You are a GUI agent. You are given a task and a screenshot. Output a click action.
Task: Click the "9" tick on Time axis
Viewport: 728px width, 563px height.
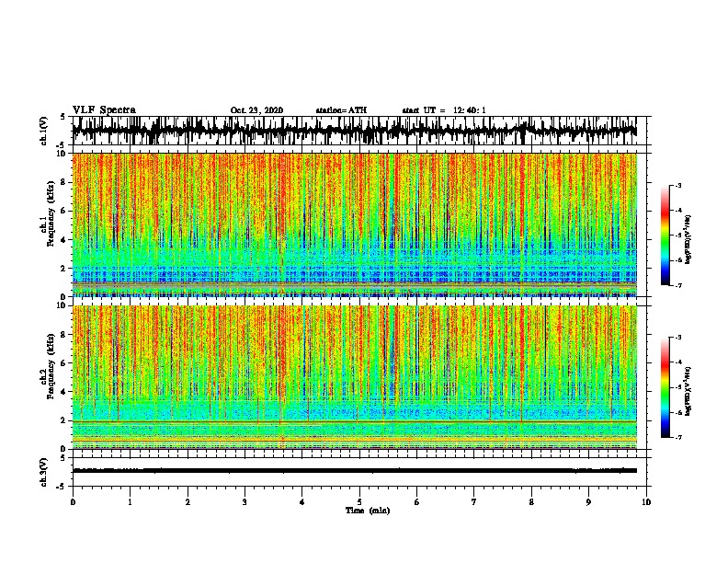pyautogui.click(x=588, y=502)
